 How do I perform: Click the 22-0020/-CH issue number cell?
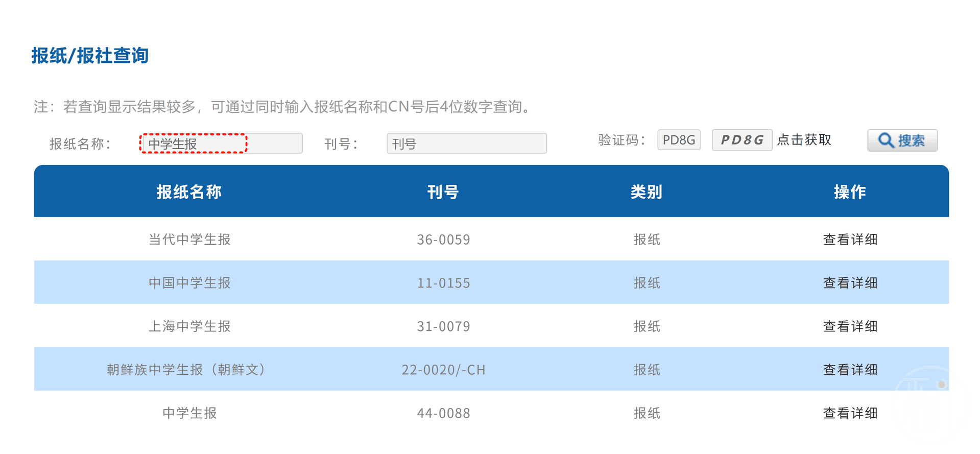[x=443, y=370]
